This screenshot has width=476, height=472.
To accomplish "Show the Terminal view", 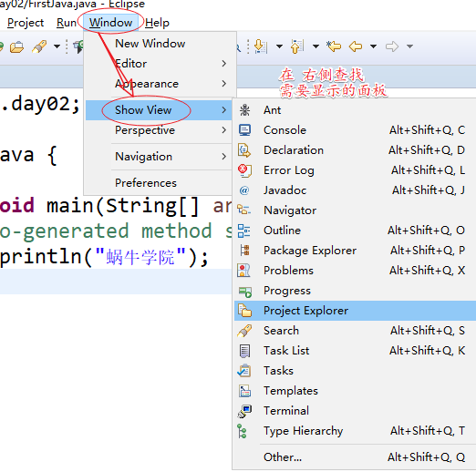I will point(355,411).
